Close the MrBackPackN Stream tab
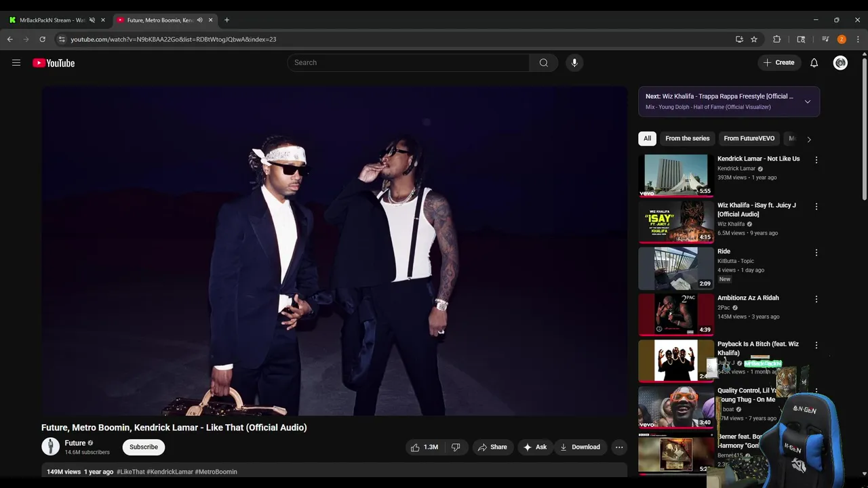 (x=103, y=20)
